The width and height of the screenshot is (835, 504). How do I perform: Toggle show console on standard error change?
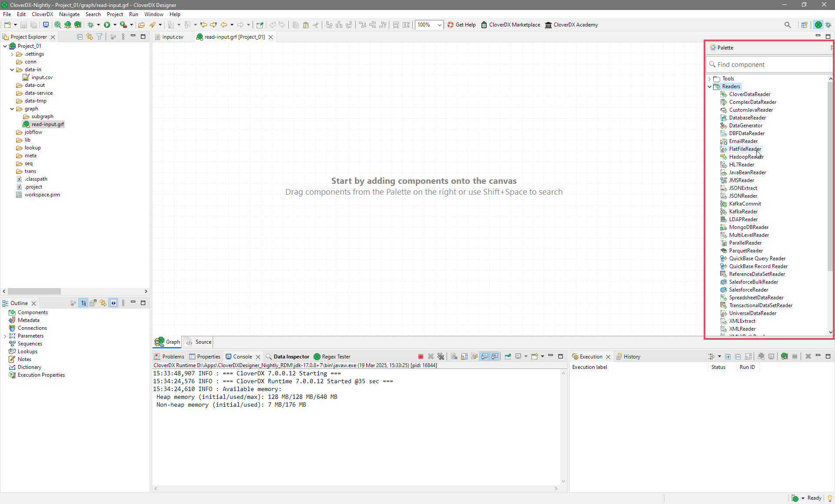point(495,356)
